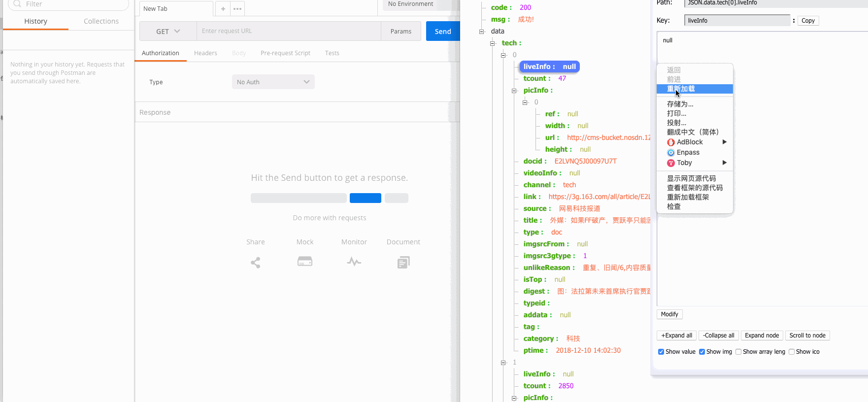This screenshot has height=402, width=868.
Task: Open the No Auth type dropdown
Action: [273, 82]
